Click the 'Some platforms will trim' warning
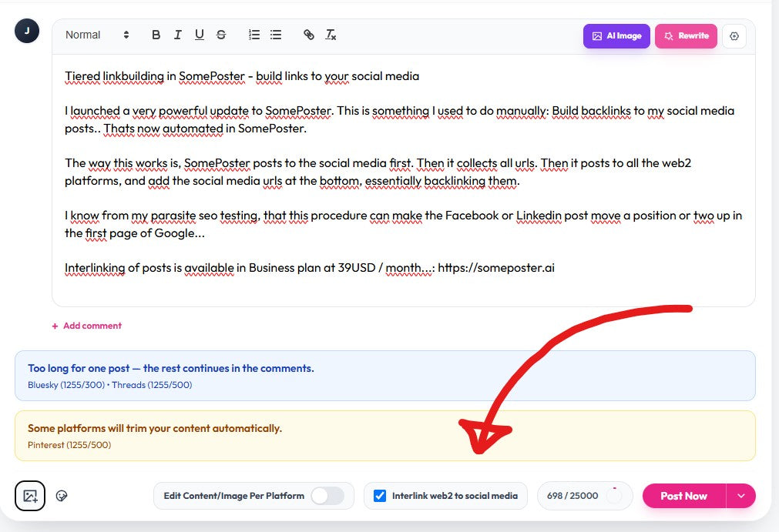Screen dimensions: 779x532 pyautogui.click(x=385, y=436)
